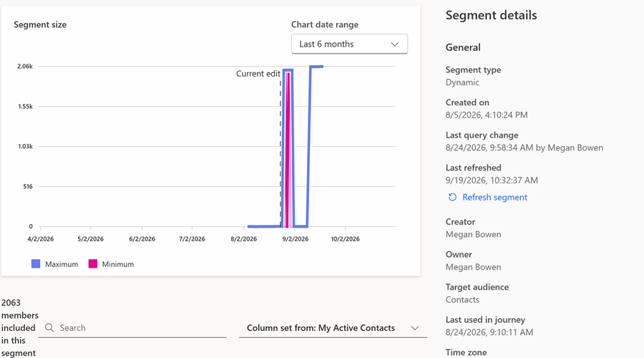Click the Owner name Megan Bowen

point(473,267)
